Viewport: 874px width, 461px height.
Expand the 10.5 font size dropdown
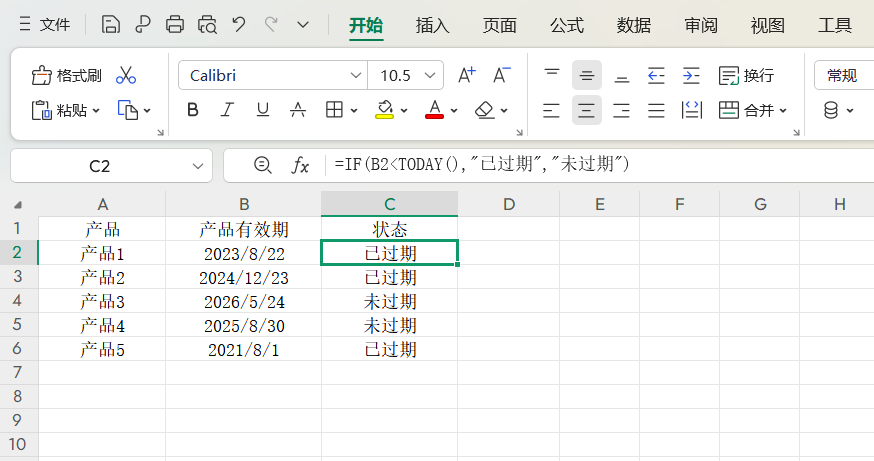[431, 76]
